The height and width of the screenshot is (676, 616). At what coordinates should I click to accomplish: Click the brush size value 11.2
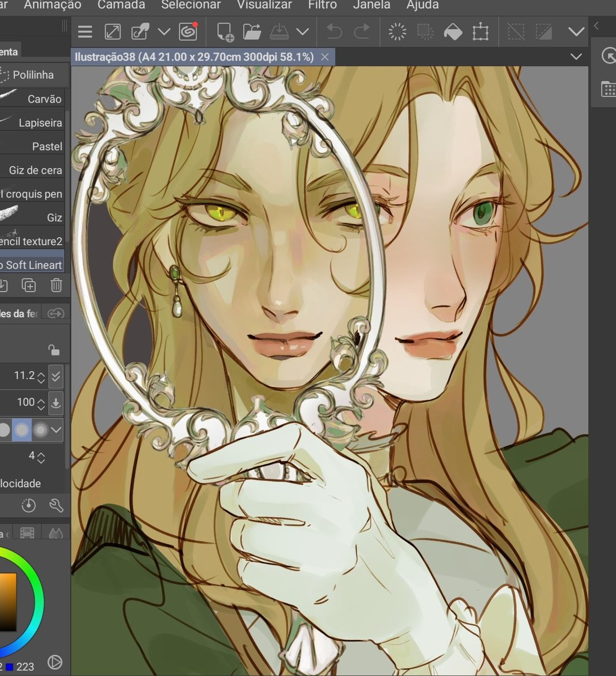point(24,376)
